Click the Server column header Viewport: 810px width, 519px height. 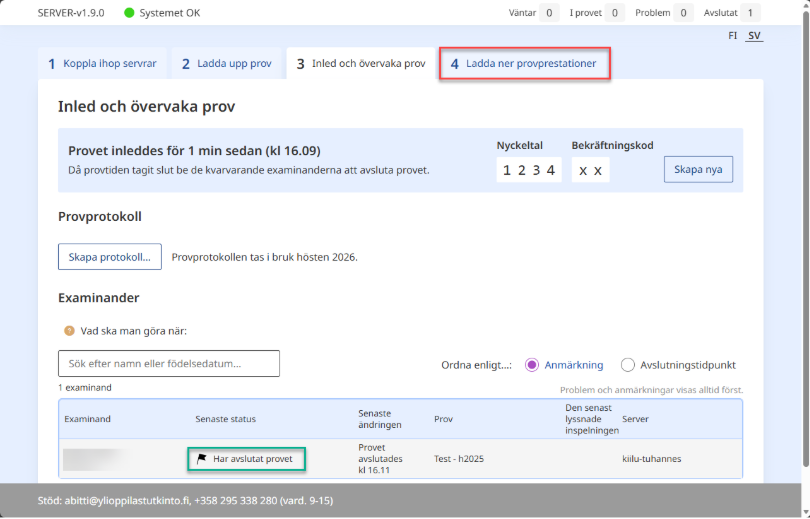pos(635,419)
